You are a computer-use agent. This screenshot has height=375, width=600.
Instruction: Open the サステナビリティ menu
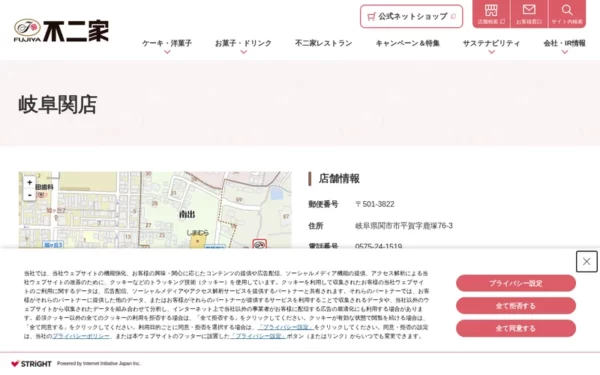point(491,43)
